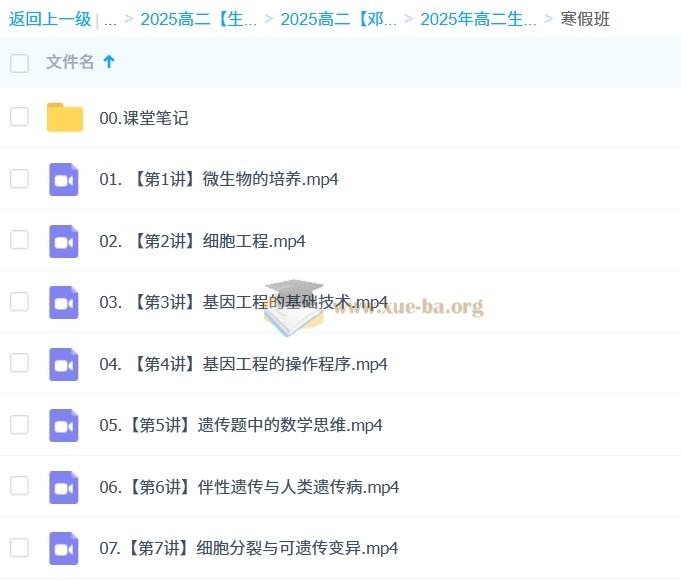Click video icon for 02 细胞工程.mp4
The width and height of the screenshot is (681, 580).
pyautogui.click(x=64, y=241)
